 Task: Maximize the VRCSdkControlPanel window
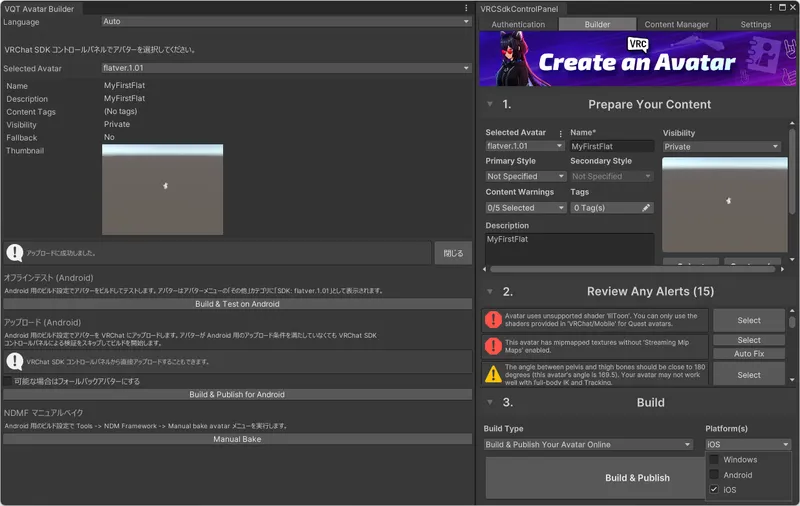782,8
